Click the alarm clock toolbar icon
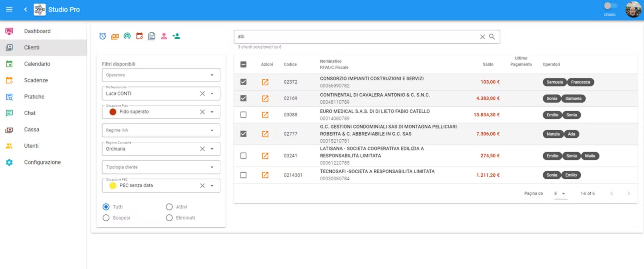644x269 pixels. point(103,36)
